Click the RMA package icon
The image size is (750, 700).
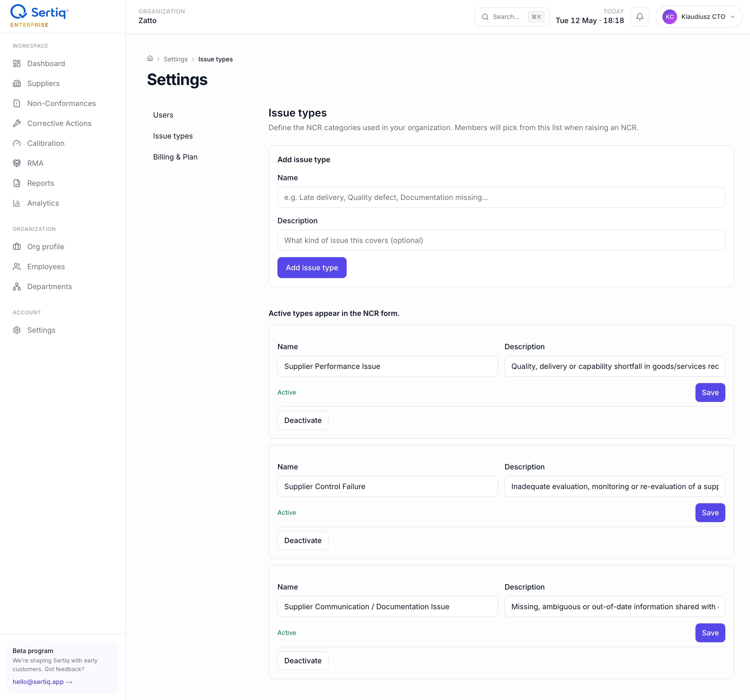tap(17, 163)
